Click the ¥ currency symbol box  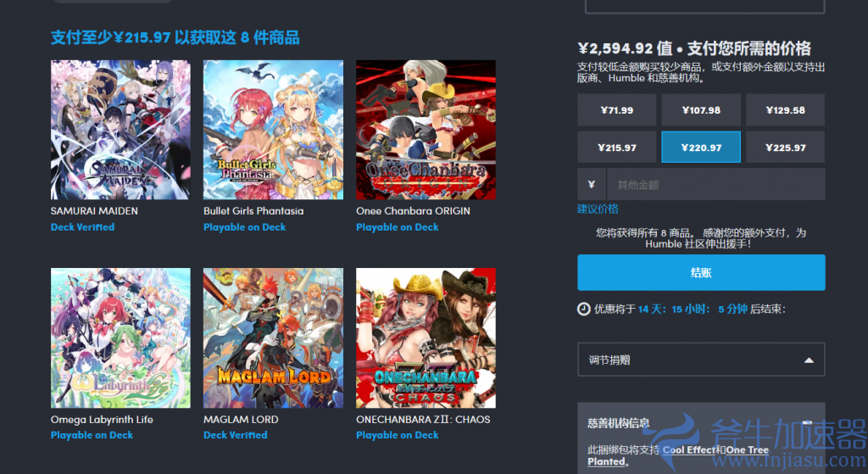(x=592, y=184)
